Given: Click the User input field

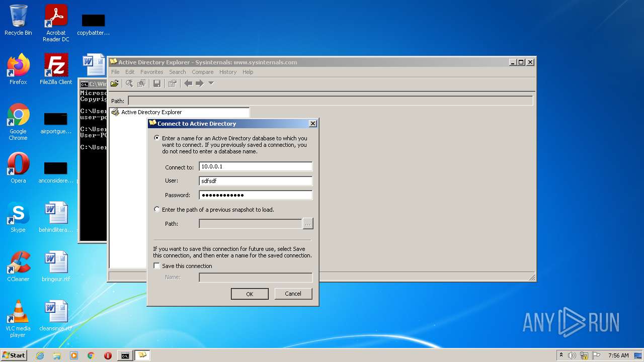Looking at the screenshot, I should (x=256, y=180).
